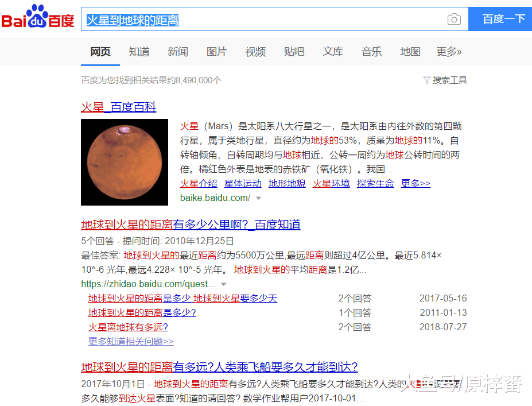Click the camera image search icon
This screenshot has width=532, height=406.
[454, 20]
